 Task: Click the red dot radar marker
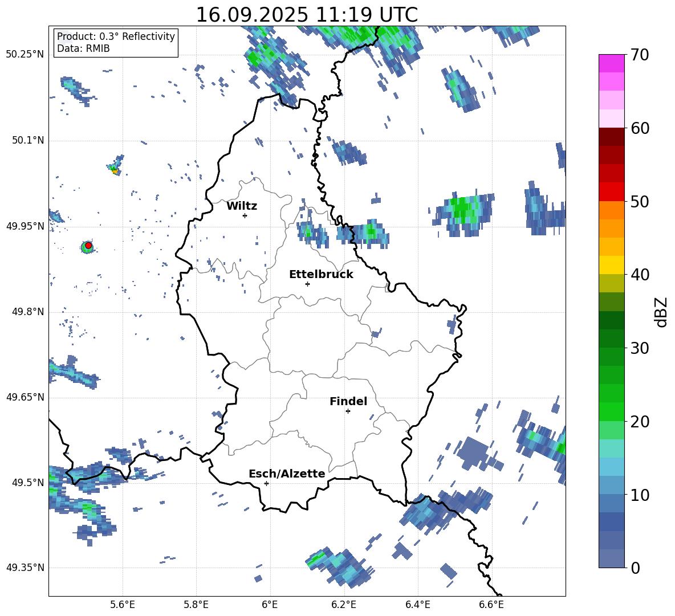click(x=88, y=246)
